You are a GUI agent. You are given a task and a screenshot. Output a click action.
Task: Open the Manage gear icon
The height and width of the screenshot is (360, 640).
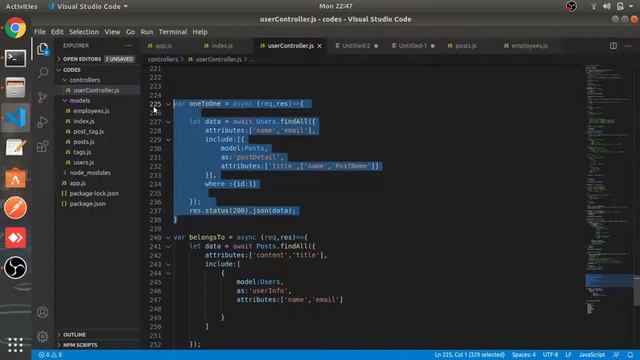coord(42,336)
